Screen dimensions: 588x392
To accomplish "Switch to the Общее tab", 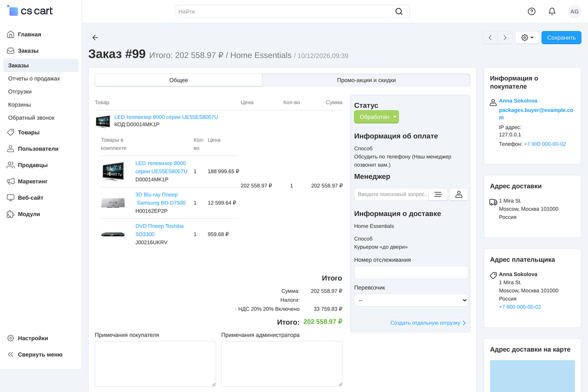I will (x=178, y=80).
